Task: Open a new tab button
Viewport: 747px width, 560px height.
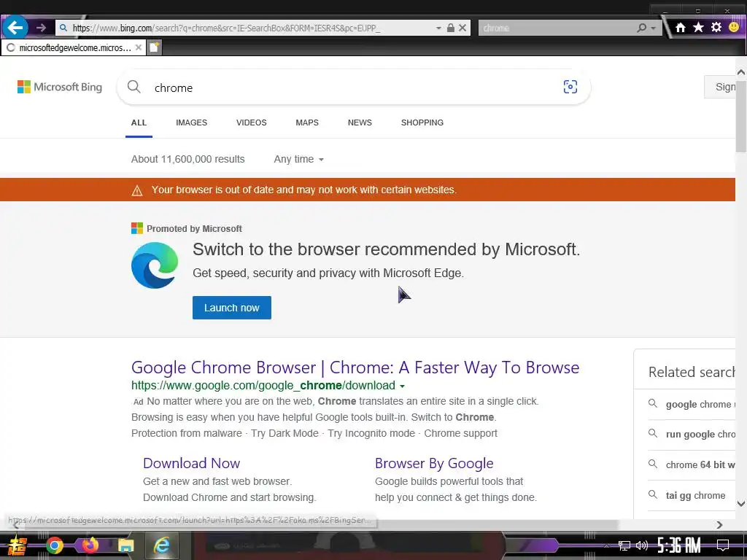Action: 154,47
